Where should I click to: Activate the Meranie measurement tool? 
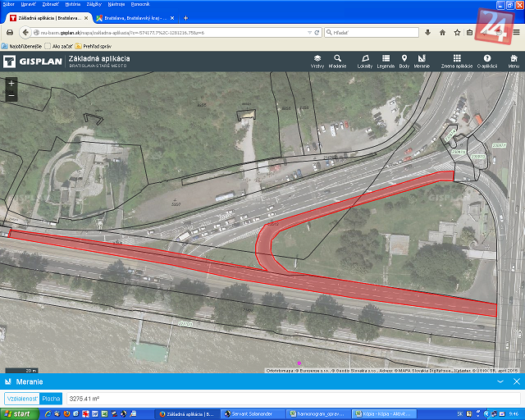point(422,61)
